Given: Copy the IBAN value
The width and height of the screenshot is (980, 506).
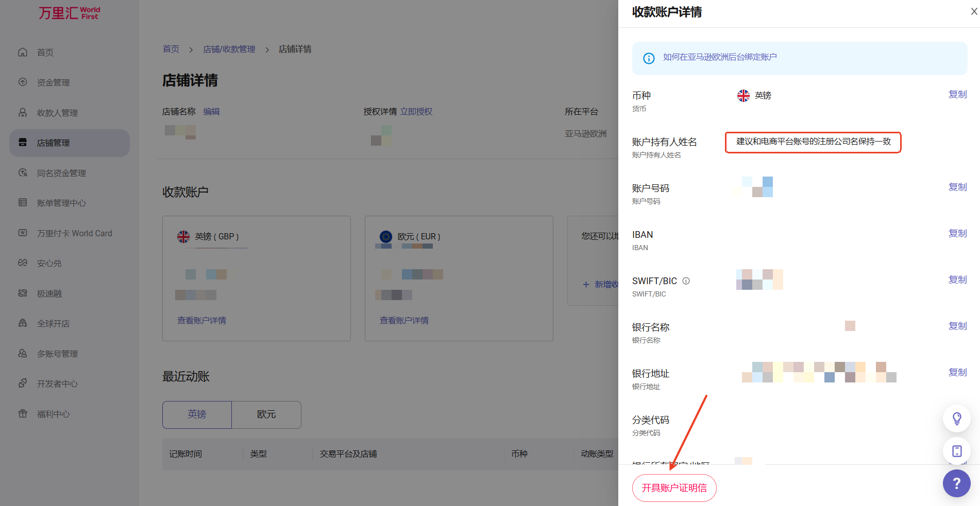Looking at the screenshot, I should click(958, 233).
